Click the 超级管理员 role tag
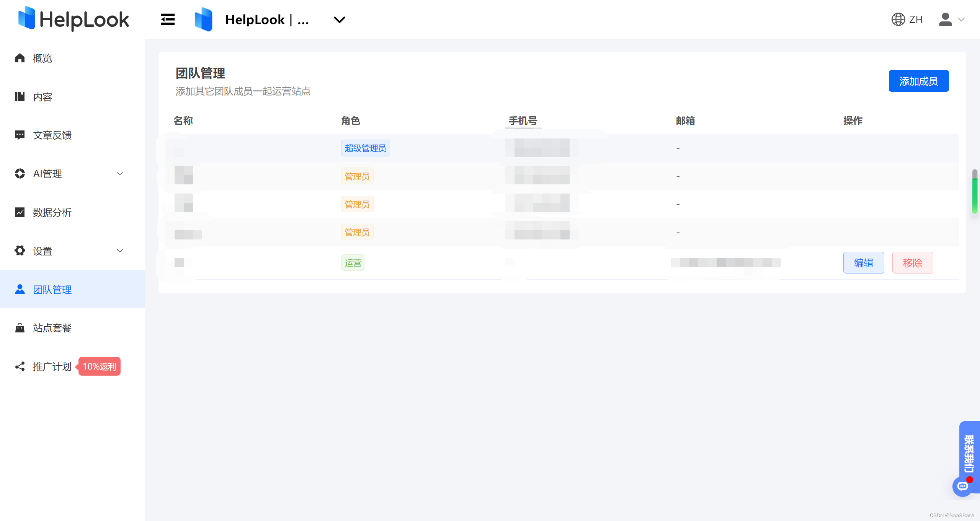 pos(366,148)
